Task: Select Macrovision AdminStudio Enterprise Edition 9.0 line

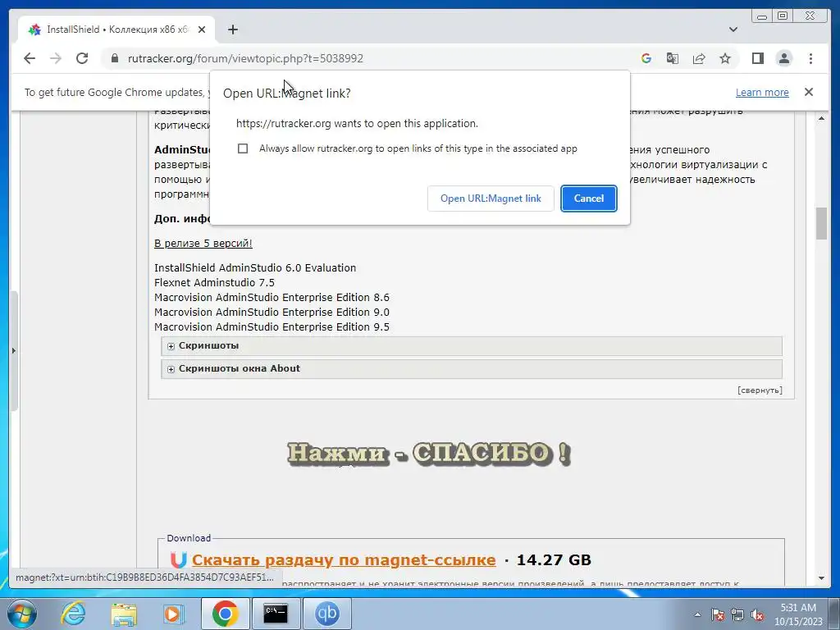Action: point(272,312)
